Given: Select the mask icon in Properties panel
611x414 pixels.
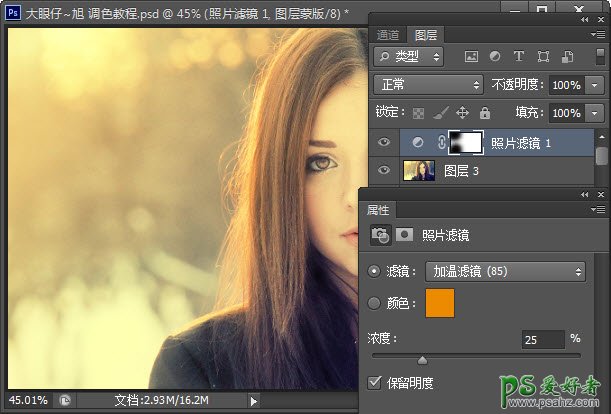Looking at the screenshot, I should [405, 235].
